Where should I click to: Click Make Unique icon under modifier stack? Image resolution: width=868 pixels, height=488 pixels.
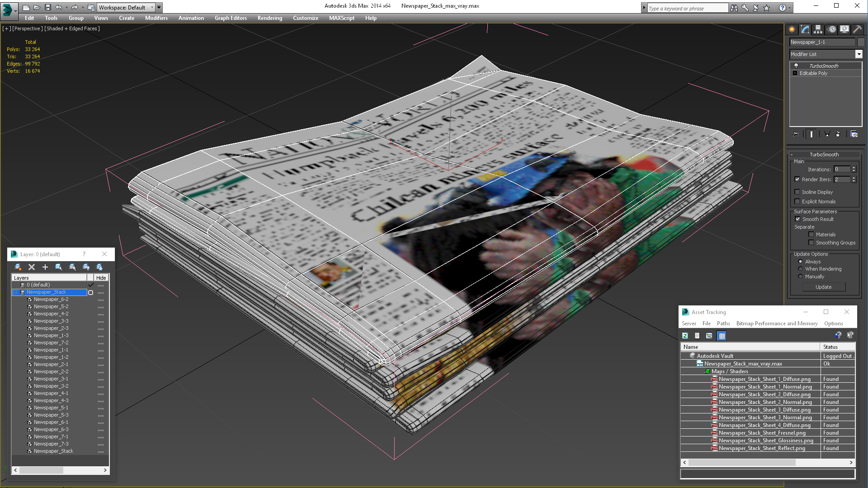[x=827, y=134]
